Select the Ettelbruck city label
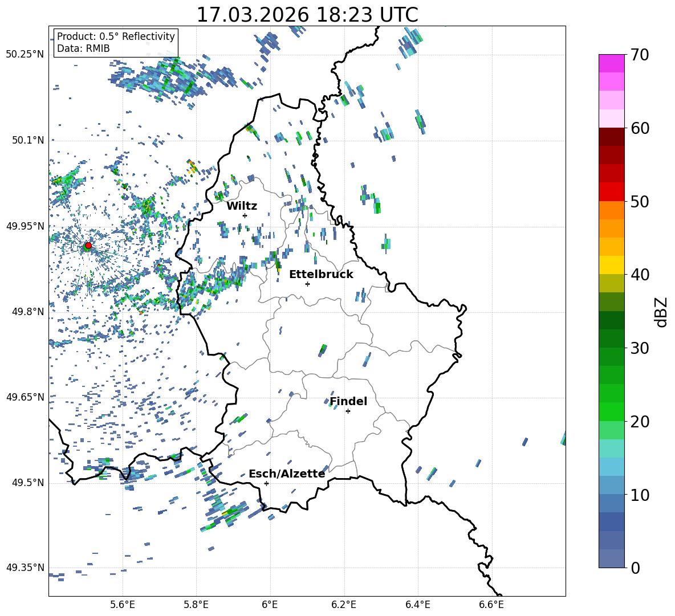The width and height of the screenshot is (675, 616). tap(321, 274)
